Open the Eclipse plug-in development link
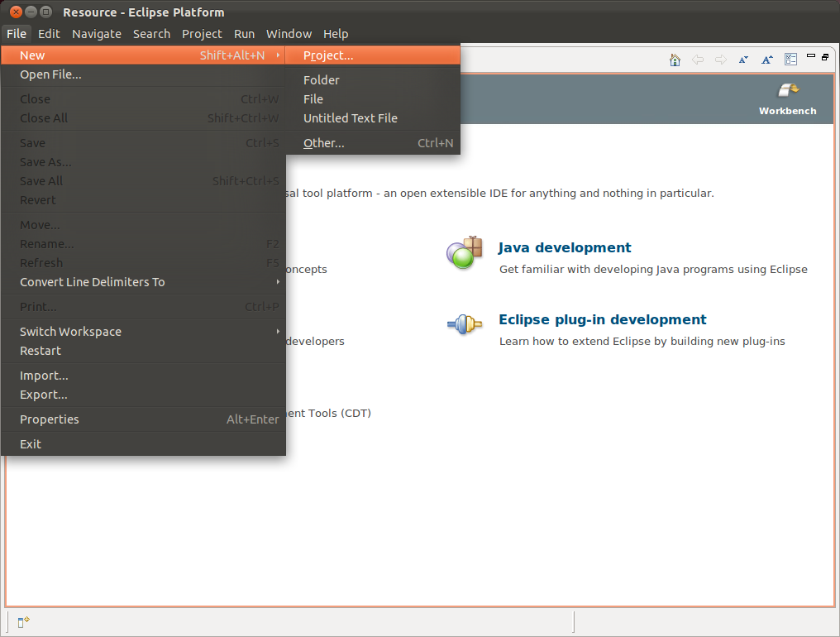 (603, 319)
